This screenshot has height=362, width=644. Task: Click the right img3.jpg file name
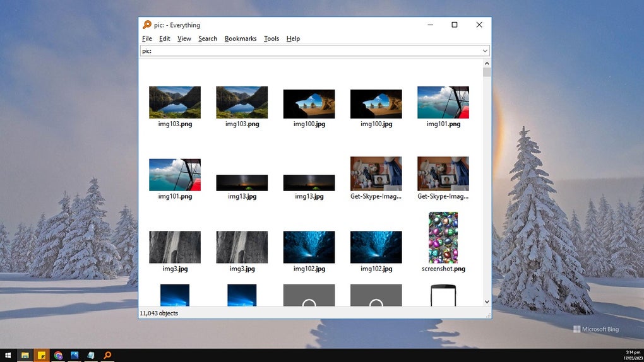(x=242, y=269)
